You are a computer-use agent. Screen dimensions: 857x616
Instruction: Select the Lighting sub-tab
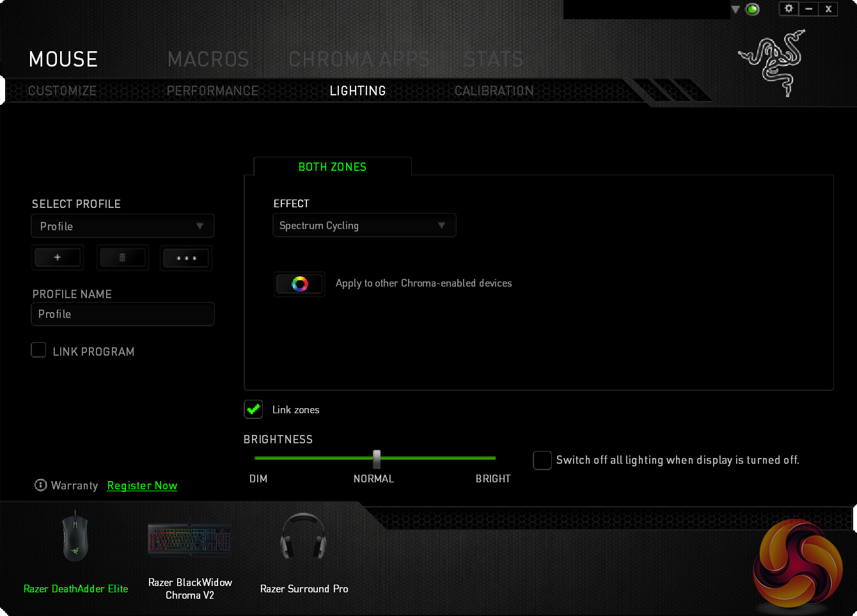358,91
